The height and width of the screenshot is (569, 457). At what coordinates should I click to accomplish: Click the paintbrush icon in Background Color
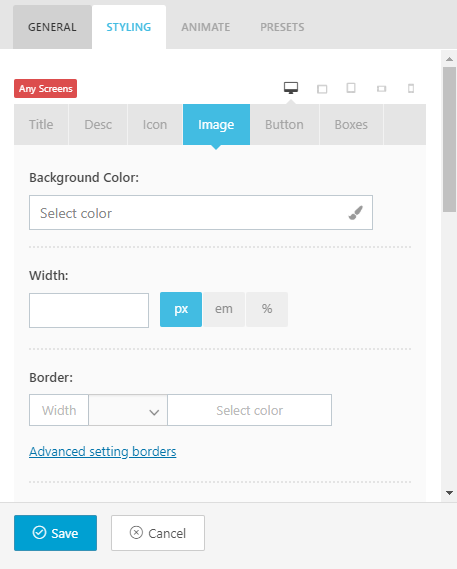tap(356, 213)
